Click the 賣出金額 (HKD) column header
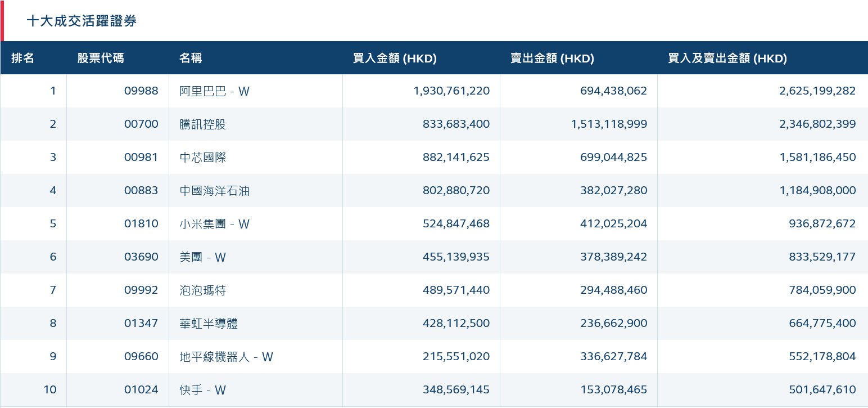The image size is (868, 408). (552, 58)
